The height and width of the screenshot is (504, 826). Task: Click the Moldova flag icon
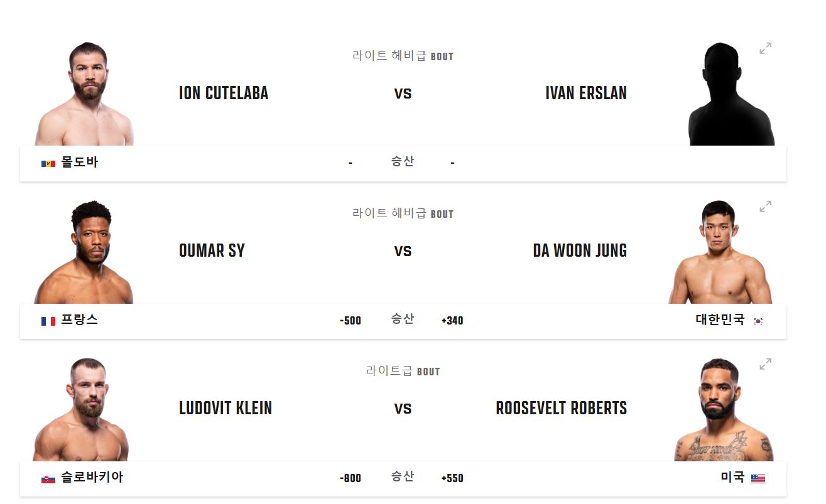tap(48, 163)
